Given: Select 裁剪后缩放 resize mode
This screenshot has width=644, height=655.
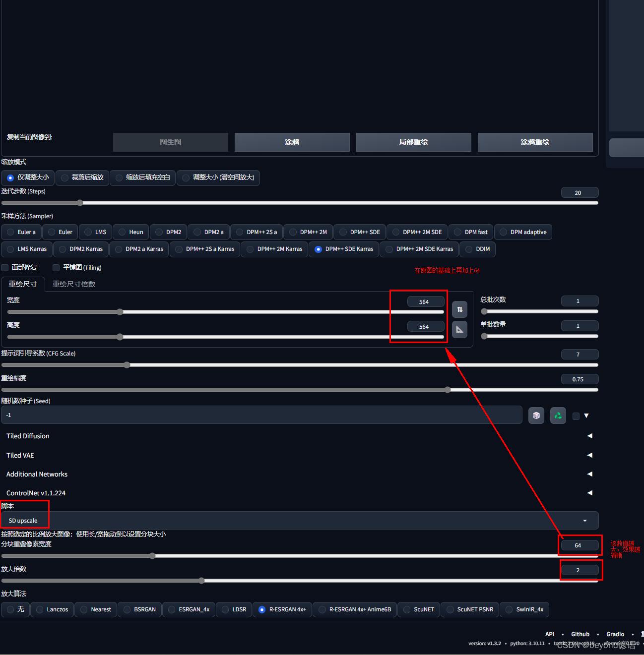Looking at the screenshot, I should pyautogui.click(x=82, y=178).
